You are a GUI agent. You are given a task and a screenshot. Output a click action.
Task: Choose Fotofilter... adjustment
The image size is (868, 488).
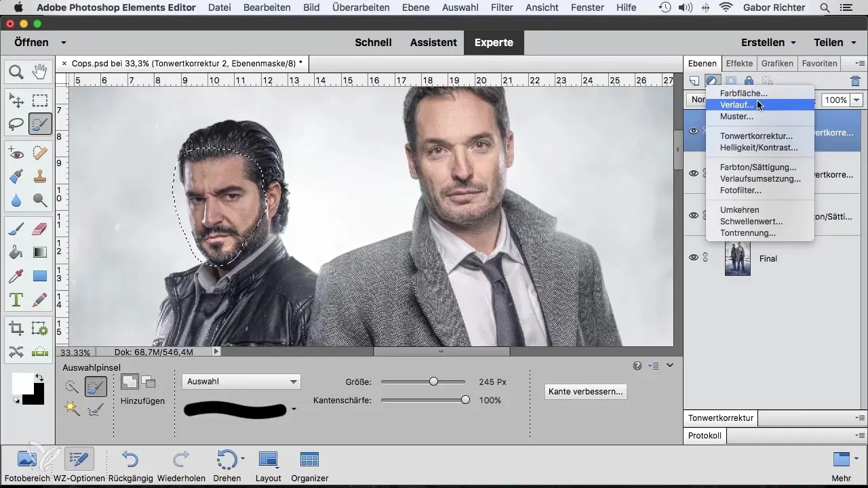759,190
